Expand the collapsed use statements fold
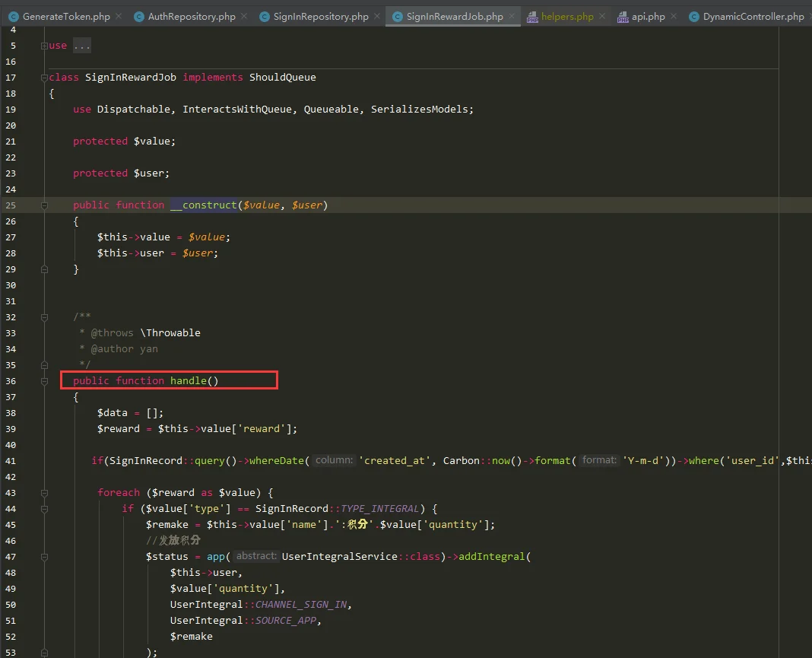Screen dimensions: 812x658 [x=44, y=46]
